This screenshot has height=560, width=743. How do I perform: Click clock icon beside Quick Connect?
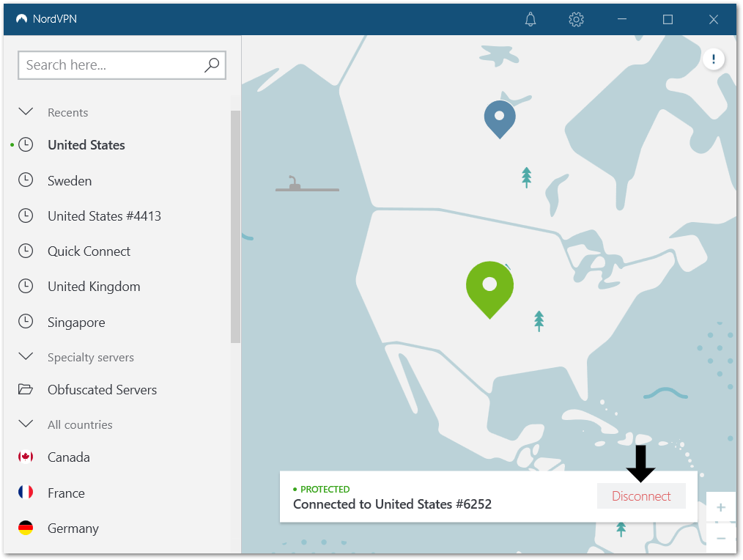(26, 251)
